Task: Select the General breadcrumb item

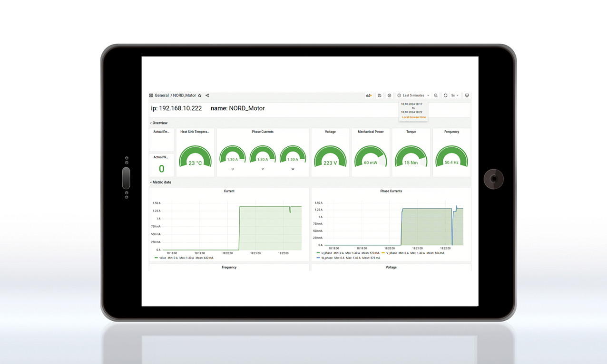Action: point(162,95)
